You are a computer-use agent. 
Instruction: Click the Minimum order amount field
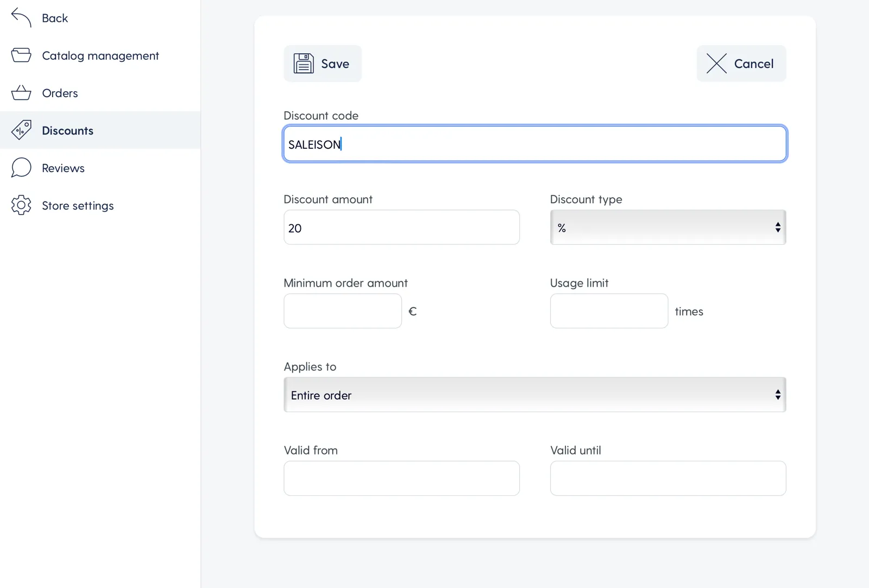343,311
